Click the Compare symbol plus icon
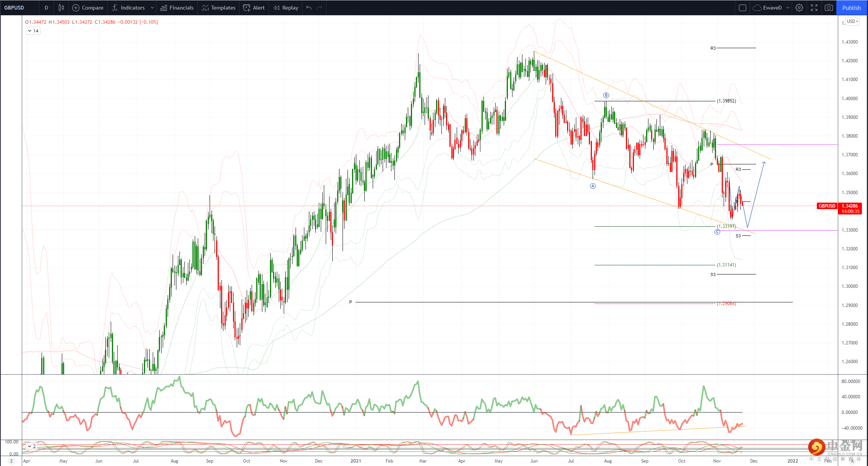 pos(76,8)
